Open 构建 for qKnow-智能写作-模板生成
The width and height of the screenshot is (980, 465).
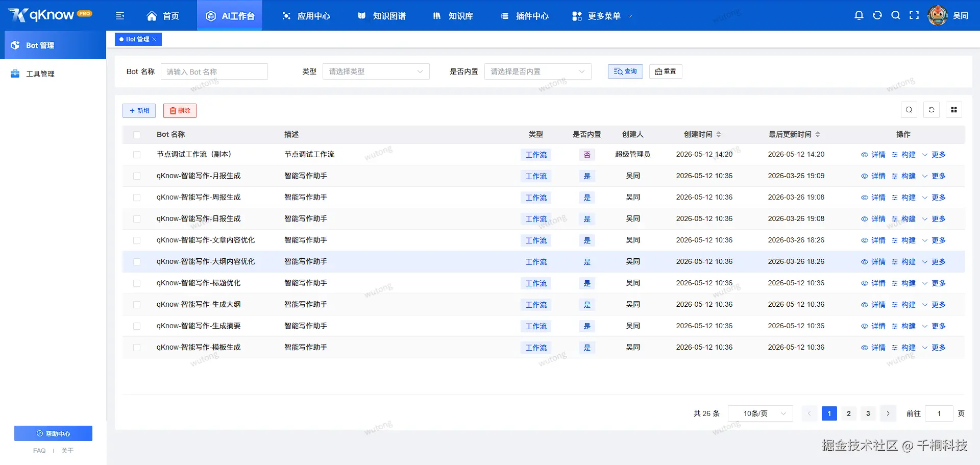coord(903,348)
